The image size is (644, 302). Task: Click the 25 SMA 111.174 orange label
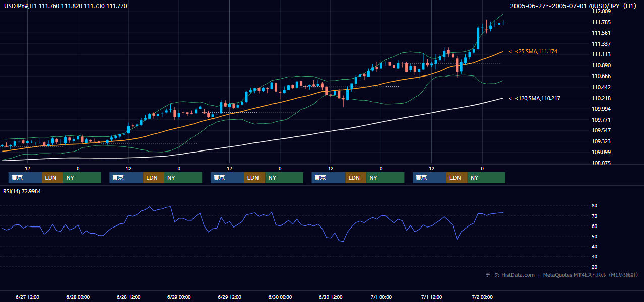click(533, 51)
